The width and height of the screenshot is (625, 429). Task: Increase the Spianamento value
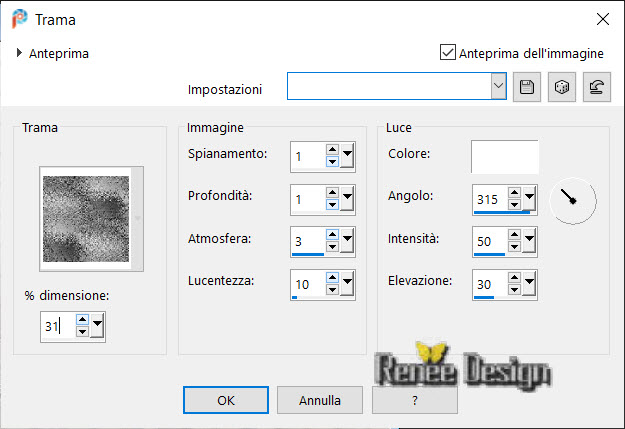coord(332,150)
